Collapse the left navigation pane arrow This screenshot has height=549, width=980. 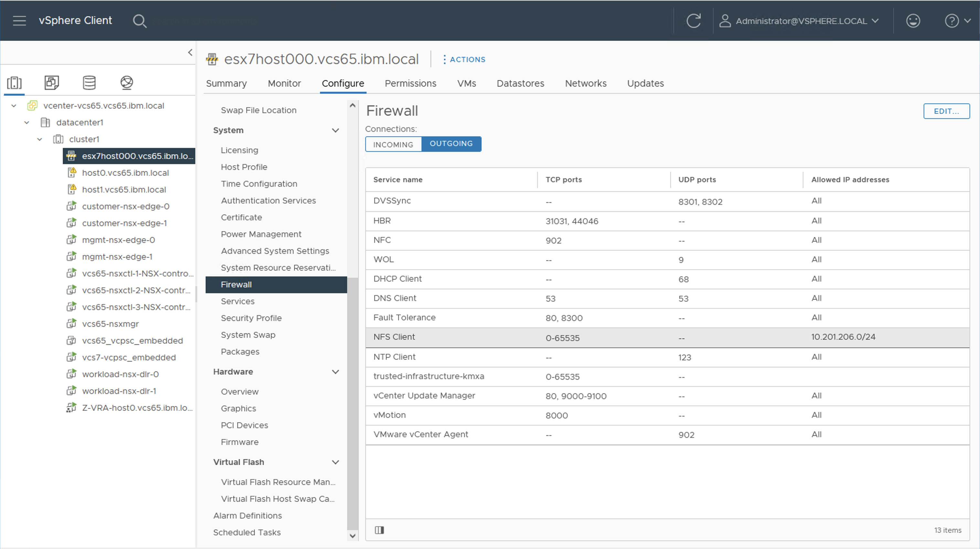coord(190,52)
